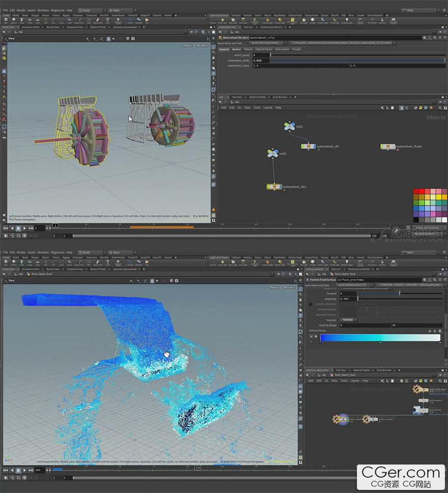Open the Visualize Vorticity dropdown
Screen dimensions: 448x493
348,320
